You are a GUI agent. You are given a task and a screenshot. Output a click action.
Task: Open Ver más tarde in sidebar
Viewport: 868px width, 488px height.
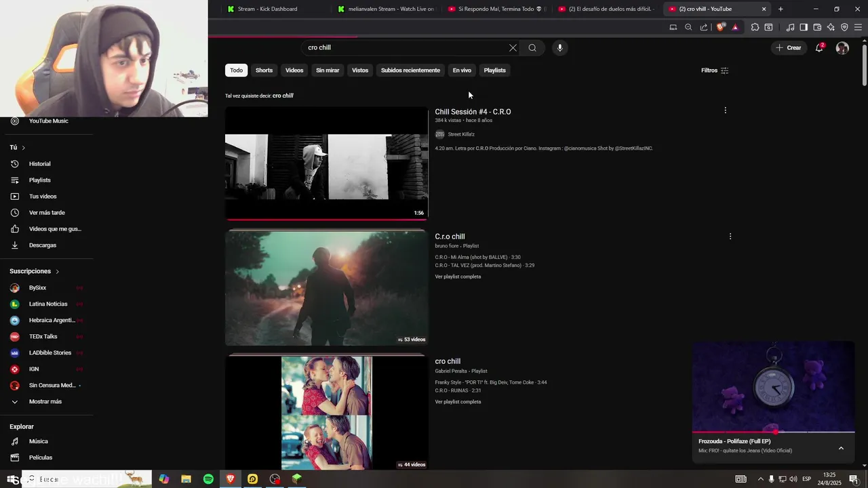(46, 213)
